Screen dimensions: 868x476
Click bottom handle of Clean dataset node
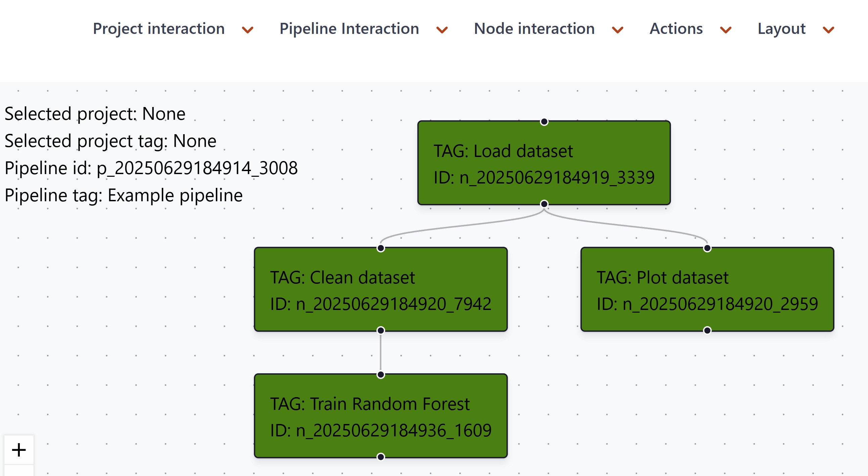(381, 330)
